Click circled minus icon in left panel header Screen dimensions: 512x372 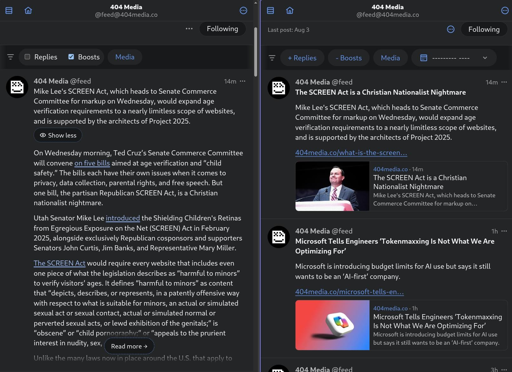tap(243, 10)
